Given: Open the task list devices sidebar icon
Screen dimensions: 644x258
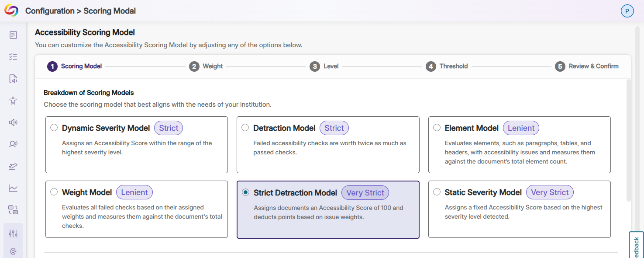Looking at the screenshot, I should [13, 210].
